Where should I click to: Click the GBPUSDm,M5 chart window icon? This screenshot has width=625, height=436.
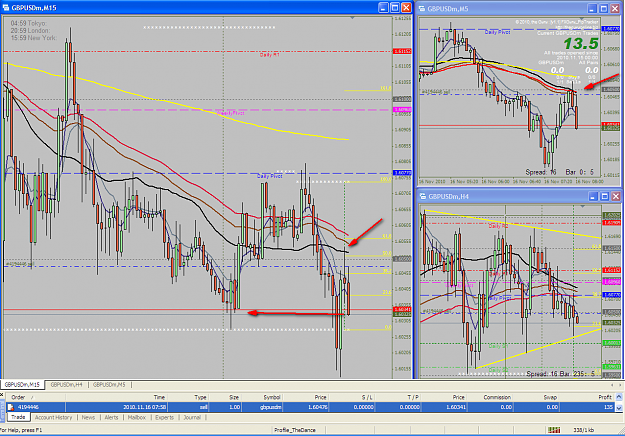pos(422,8)
